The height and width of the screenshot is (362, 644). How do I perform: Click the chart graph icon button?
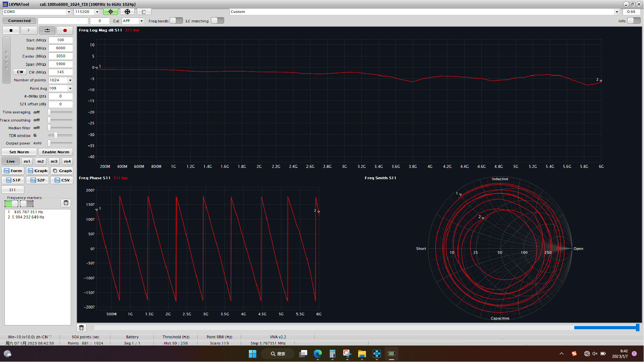(144, 12)
